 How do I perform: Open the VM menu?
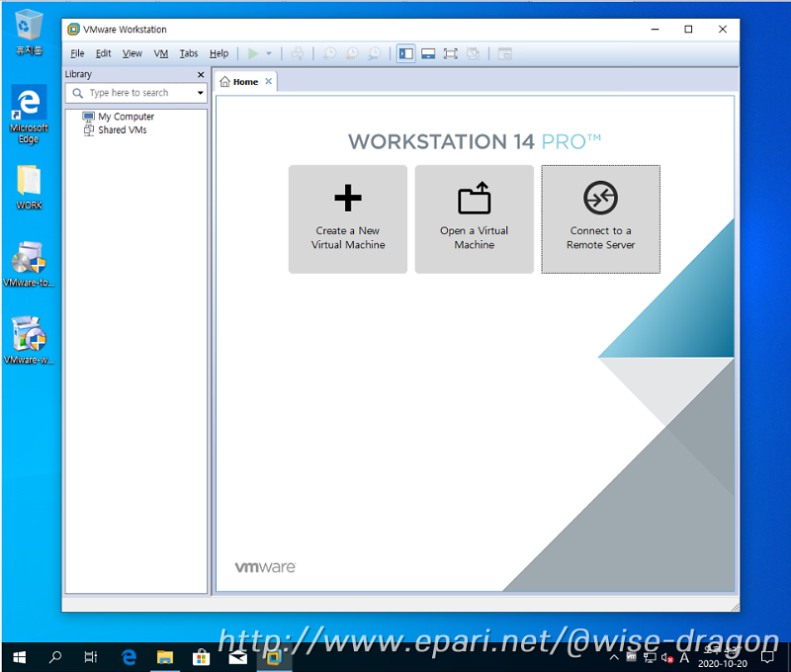161,53
